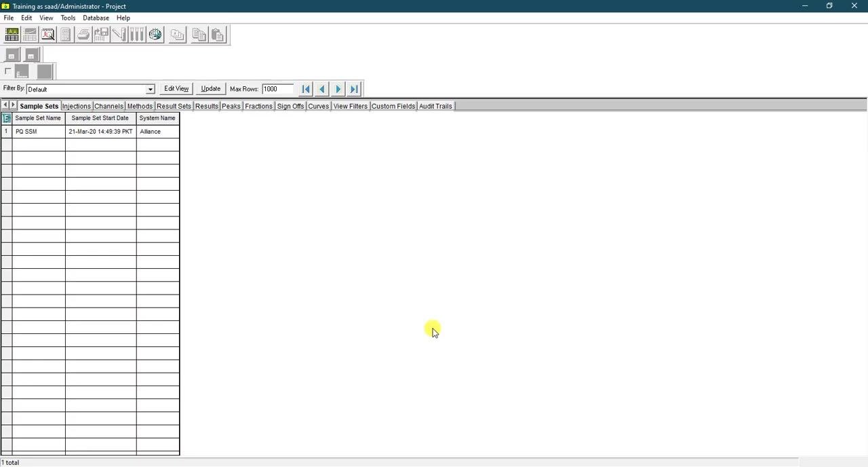Screen dimensions: 868x467
Task: Click the floppy disk export toolbar icon
Action: pyautogui.click(x=101, y=35)
